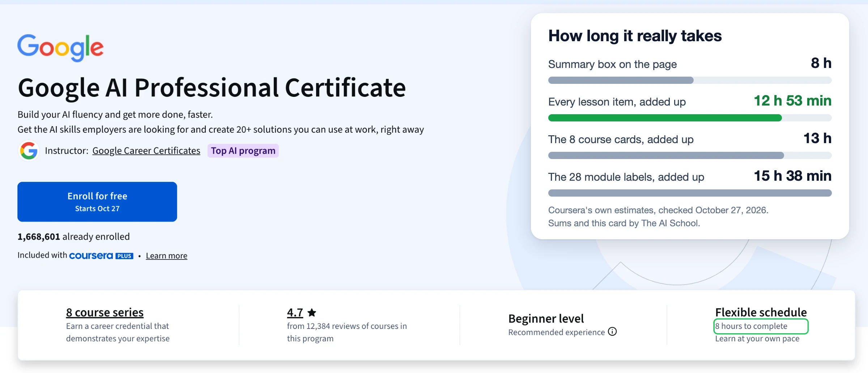
Task: Open the Recommended experience info icon
Action: point(612,331)
